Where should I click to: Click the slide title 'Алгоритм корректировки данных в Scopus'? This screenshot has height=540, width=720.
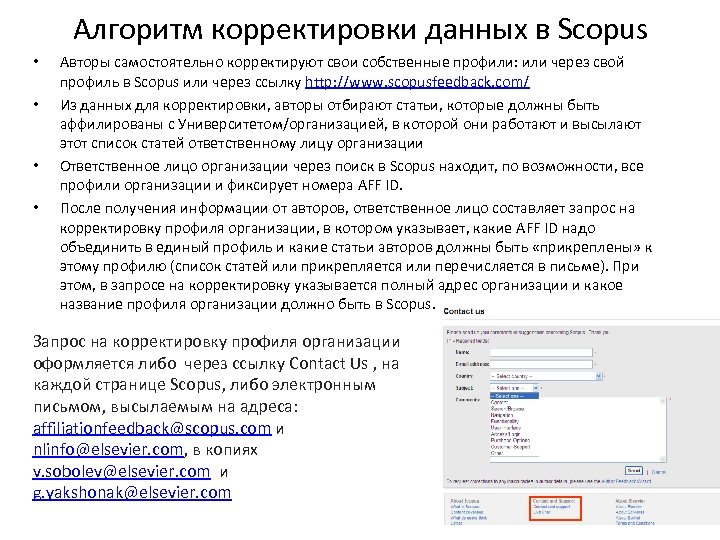click(x=360, y=29)
